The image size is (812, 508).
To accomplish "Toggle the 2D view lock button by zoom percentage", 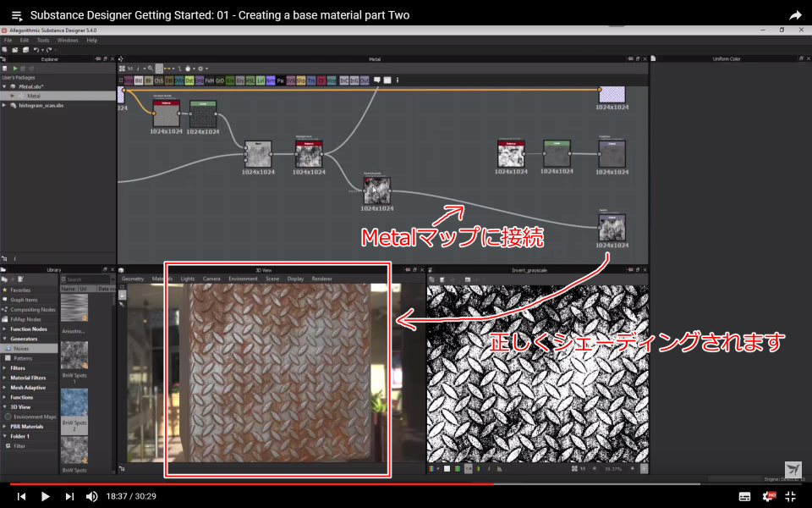I will (x=644, y=468).
